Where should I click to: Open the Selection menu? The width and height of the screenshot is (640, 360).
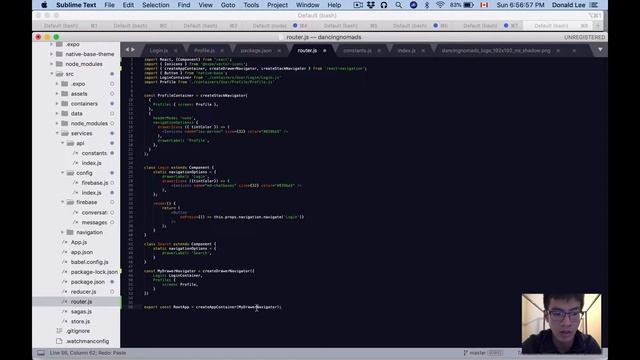click(156, 5)
